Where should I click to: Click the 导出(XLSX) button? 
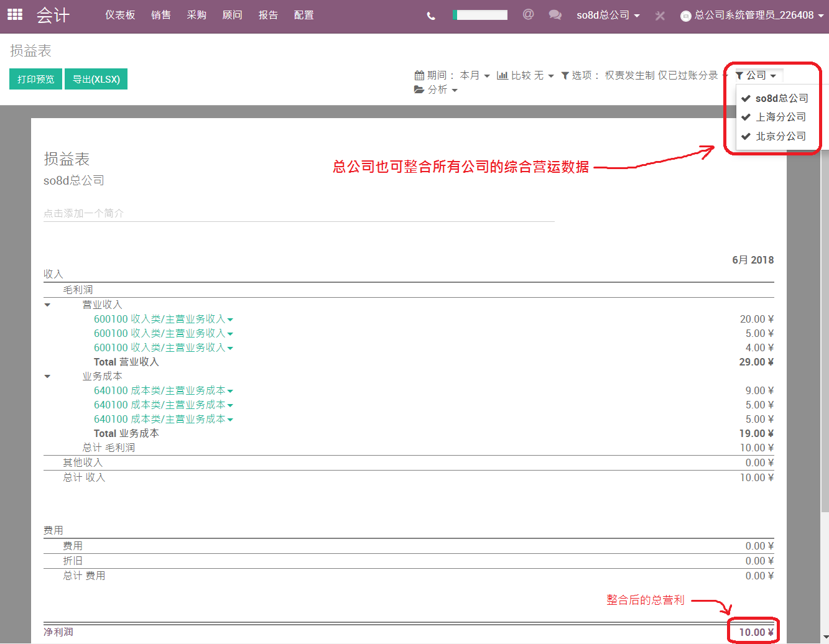point(96,79)
